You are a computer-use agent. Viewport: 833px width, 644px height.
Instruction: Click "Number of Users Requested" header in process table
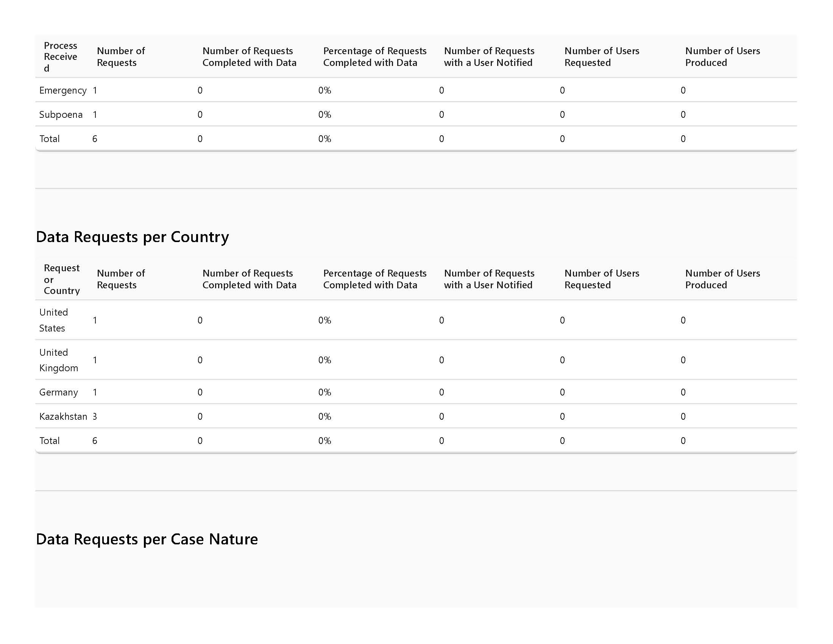pos(602,57)
